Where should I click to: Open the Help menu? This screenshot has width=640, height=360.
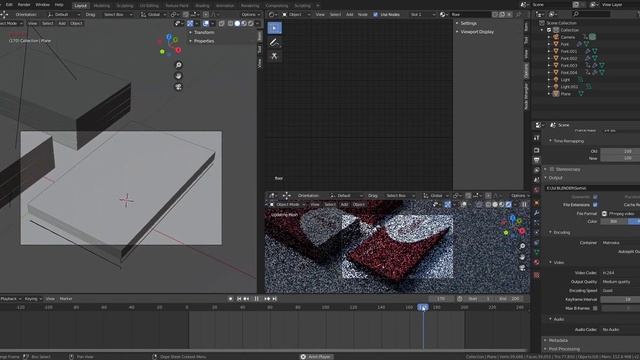[59, 4]
